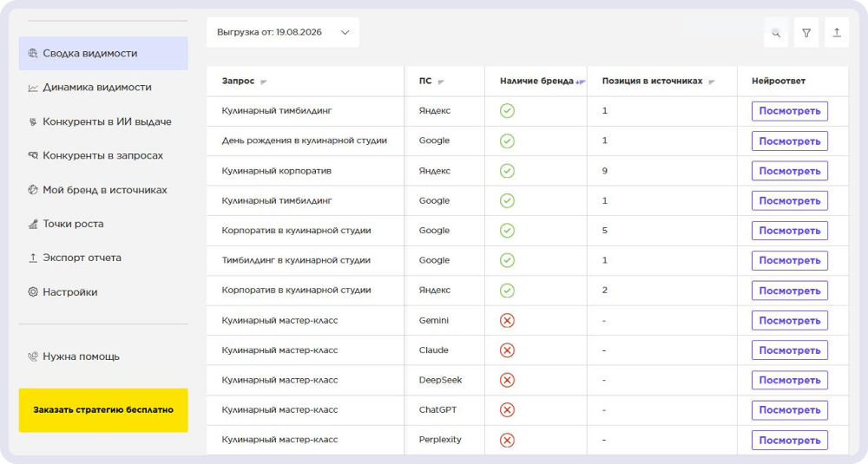
Task: Click the Конкуренты в ИИ выдаче icon
Action: click(x=33, y=121)
